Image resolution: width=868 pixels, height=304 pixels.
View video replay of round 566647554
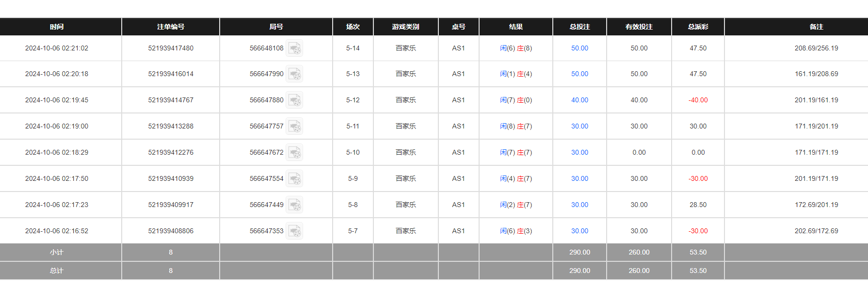294,179
